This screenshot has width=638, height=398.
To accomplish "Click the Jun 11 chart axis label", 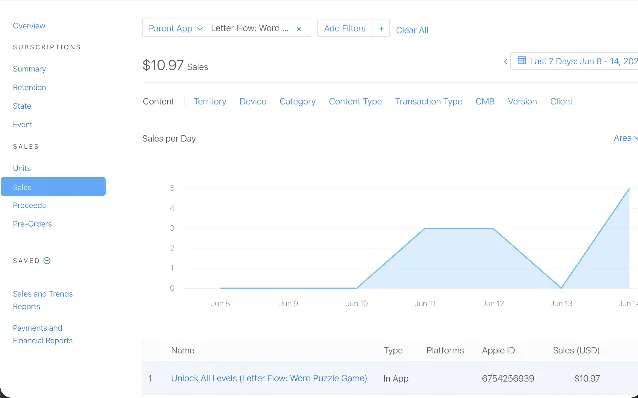I will coord(425,304).
